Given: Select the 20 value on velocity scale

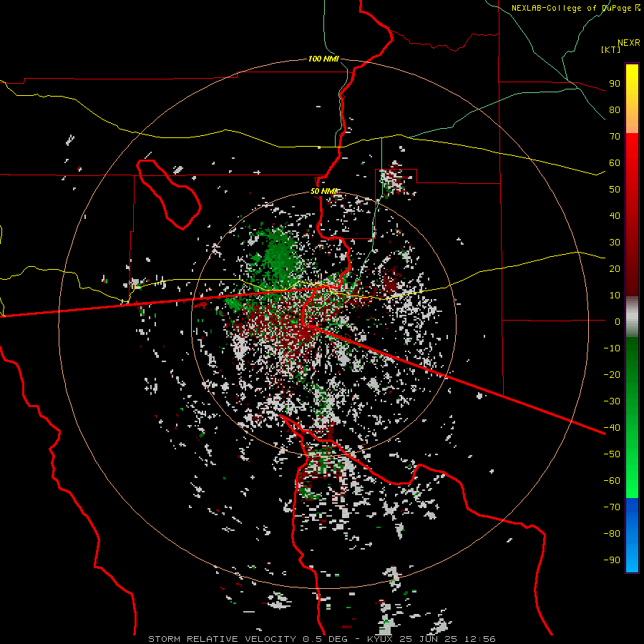Looking at the screenshot, I should click(x=615, y=268).
